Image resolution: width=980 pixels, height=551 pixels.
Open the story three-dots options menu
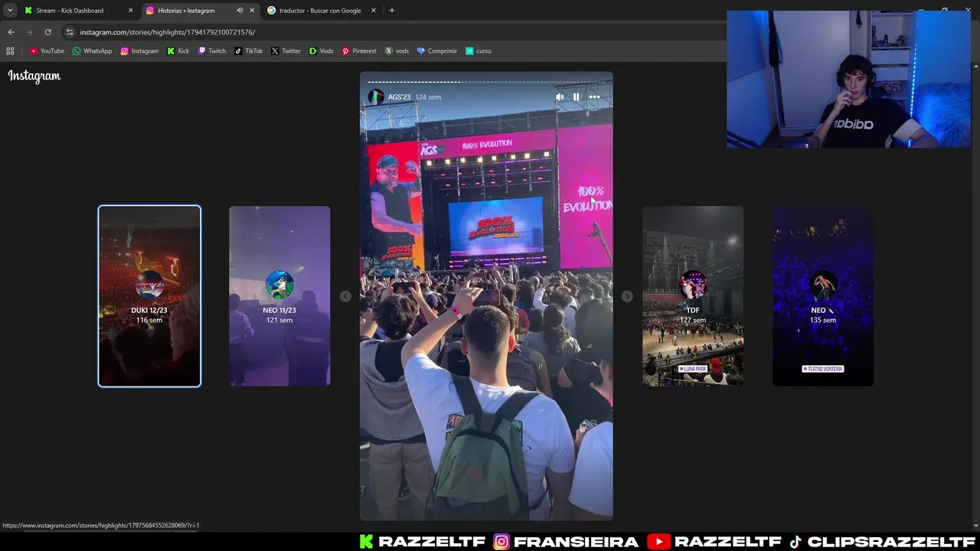pyautogui.click(x=594, y=97)
